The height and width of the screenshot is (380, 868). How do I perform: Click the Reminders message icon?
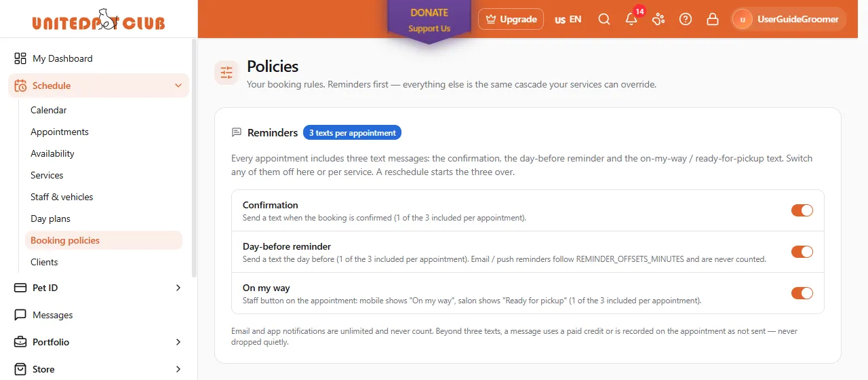click(237, 132)
